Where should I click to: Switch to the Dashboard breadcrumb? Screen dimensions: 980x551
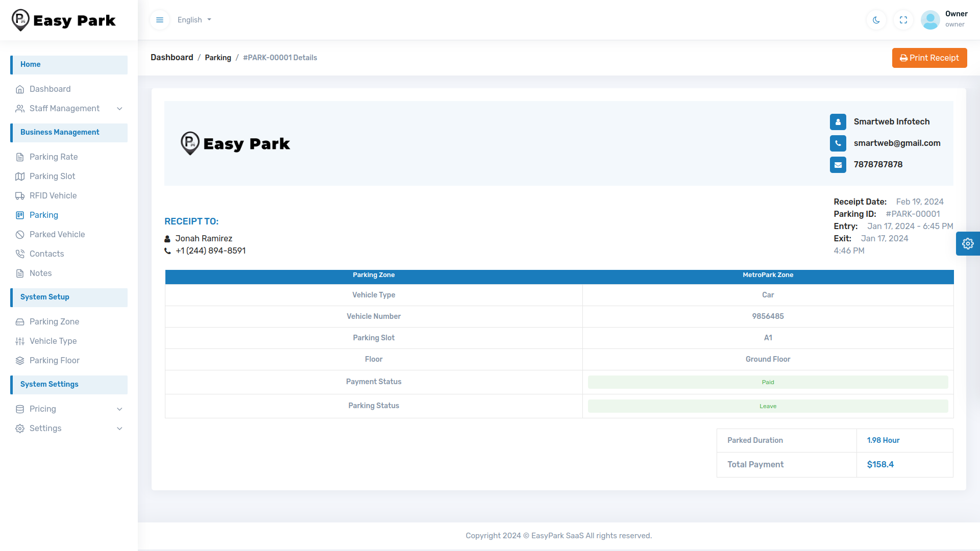(x=171, y=57)
